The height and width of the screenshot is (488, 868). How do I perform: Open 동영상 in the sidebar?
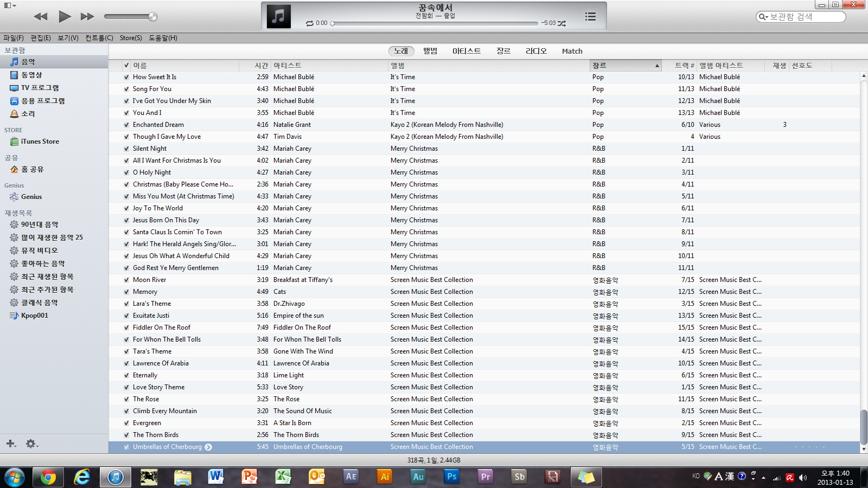(x=54, y=75)
